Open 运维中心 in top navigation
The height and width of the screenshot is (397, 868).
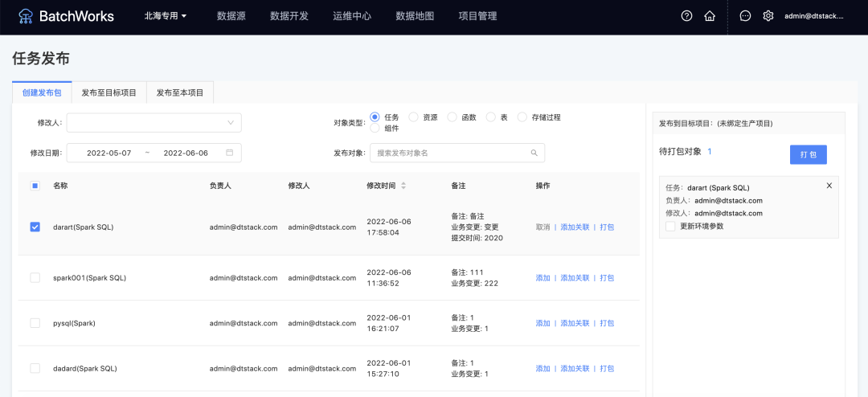pyautogui.click(x=352, y=16)
